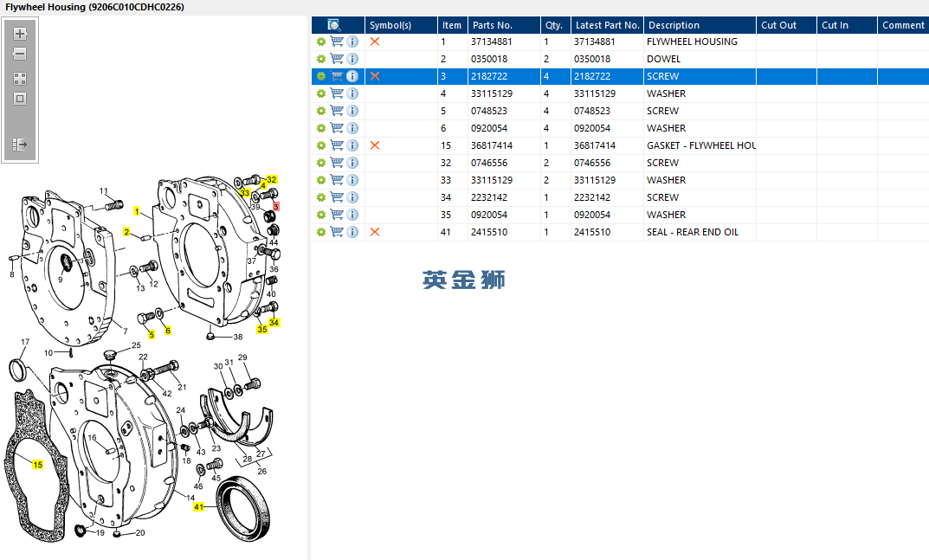Sort by Latest Part No. column header
Screen dimensions: 929x560
coord(607,25)
